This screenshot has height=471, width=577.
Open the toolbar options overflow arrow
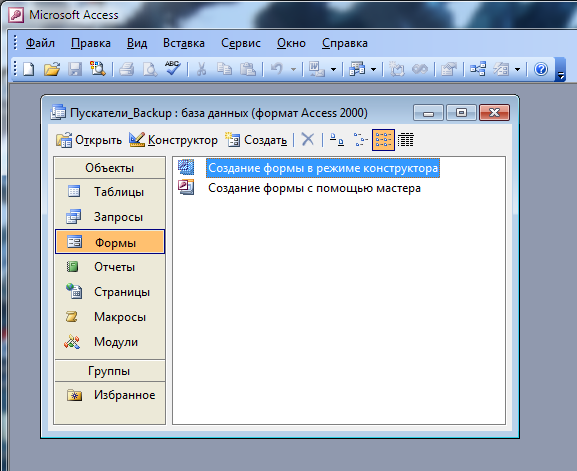pyautogui.click(x=560, y=70)
